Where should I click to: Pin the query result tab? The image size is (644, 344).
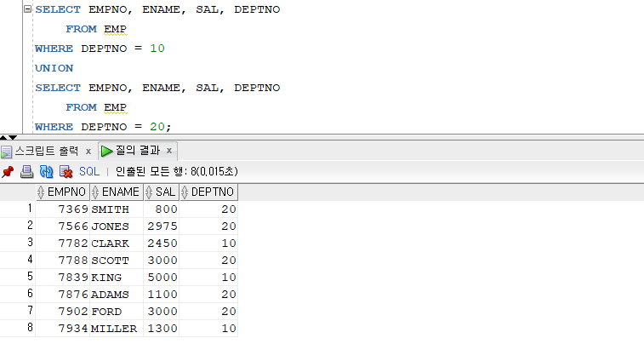8,171
